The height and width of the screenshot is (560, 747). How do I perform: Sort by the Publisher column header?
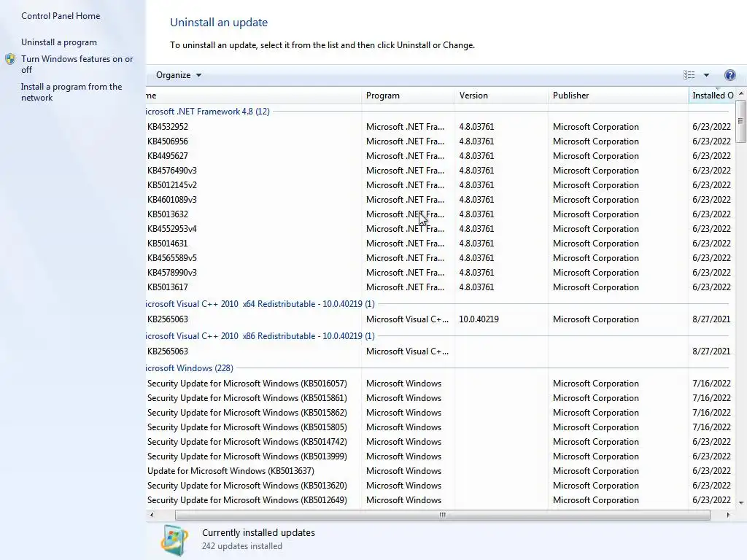point(619,96)
